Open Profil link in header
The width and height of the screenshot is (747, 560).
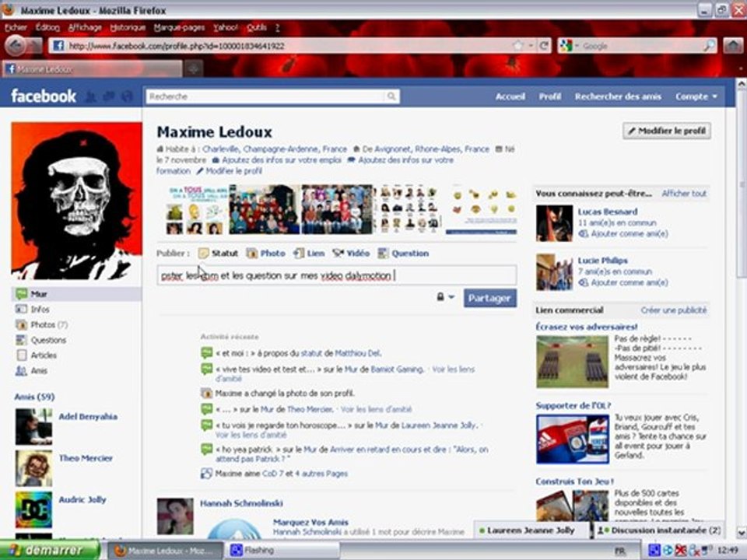click(550, 96)
